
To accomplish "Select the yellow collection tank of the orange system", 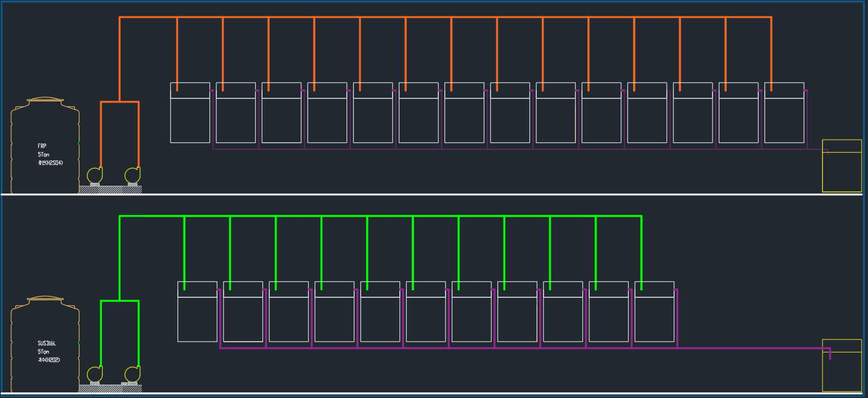I will coord(842,166).
